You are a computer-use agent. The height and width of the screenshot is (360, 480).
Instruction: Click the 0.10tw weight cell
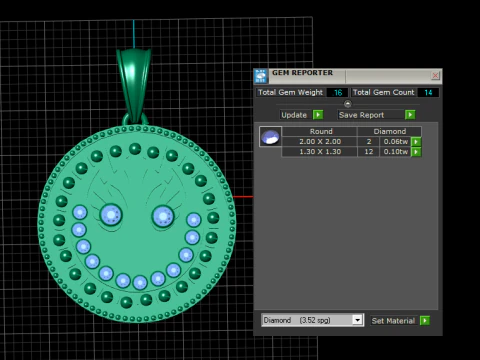point(395,152)
